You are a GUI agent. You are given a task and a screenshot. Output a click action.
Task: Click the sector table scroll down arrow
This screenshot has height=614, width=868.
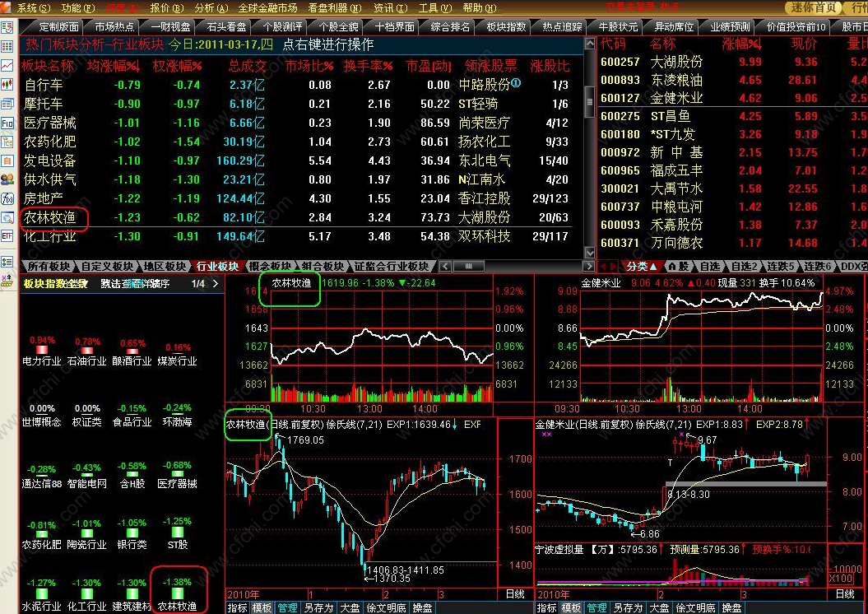tap(590, 253)
